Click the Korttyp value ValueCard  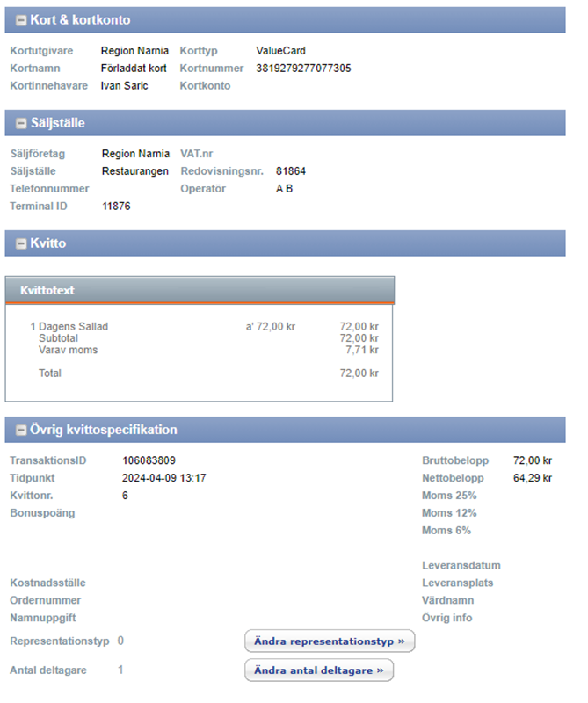pyautogui.click(x=280, y=51)
